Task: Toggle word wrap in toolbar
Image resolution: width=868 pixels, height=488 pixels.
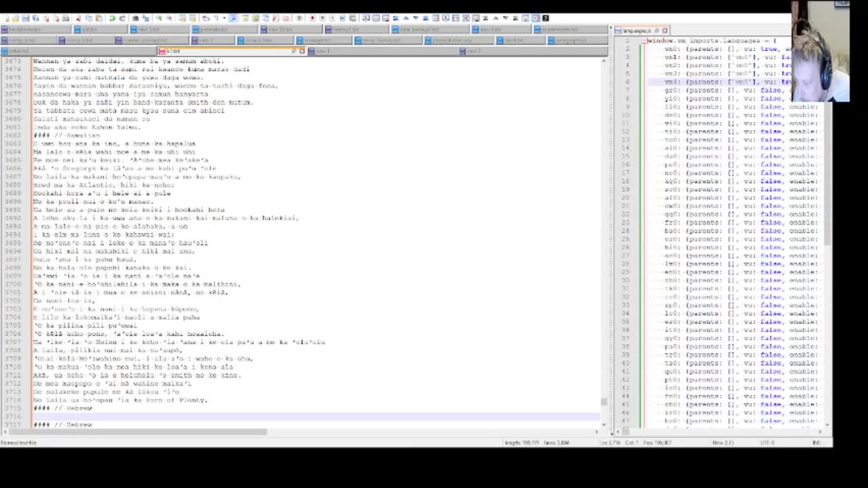Action: point(206,18)
